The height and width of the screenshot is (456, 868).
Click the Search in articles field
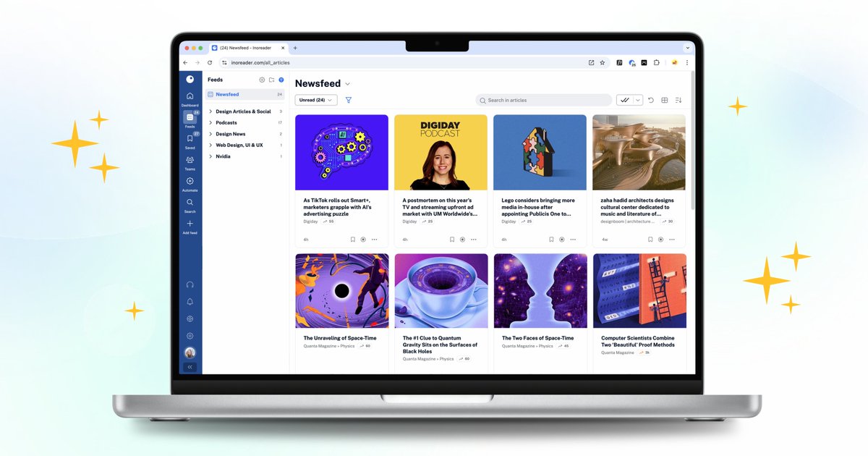pyautogui.click(x=543, y=100)
